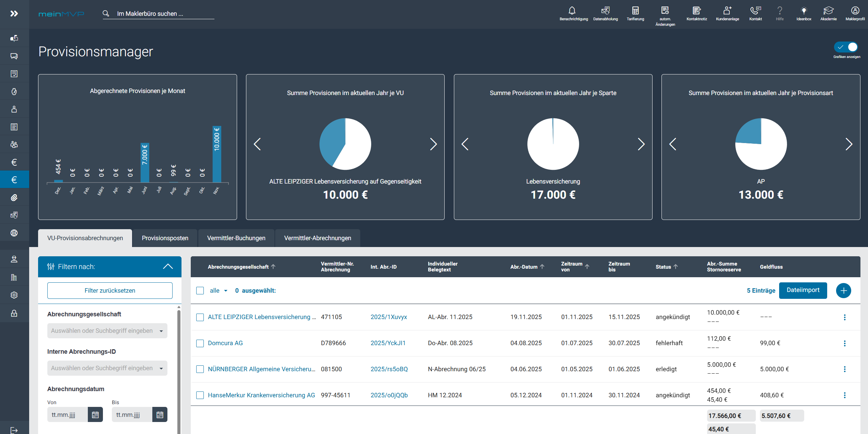
Task: Switch to the Provisionsposten tab
Action: tap(165, 238)
